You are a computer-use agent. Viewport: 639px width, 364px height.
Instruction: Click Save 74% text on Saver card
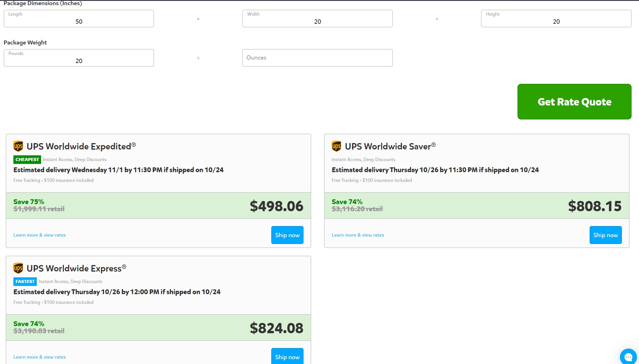347,202
